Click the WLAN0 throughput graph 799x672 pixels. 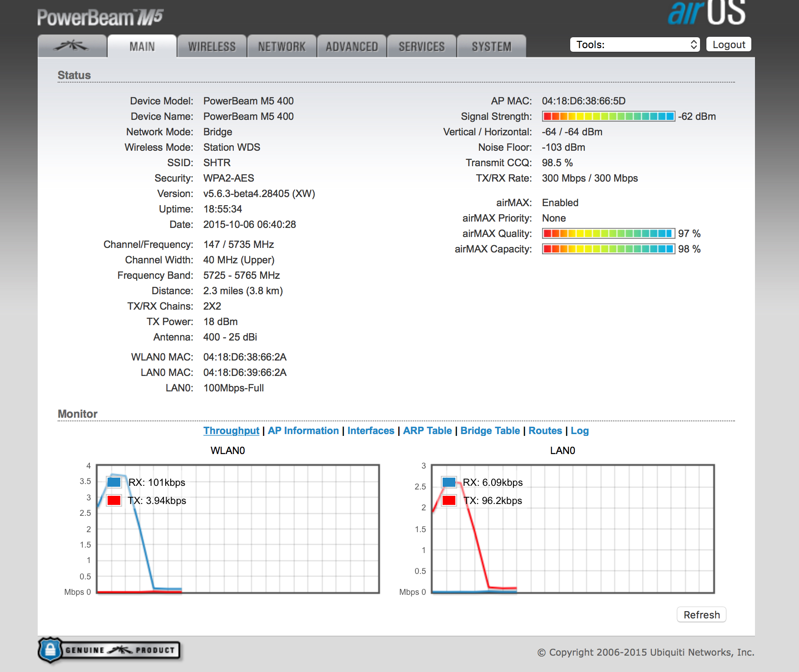click(x=238, y=529)
